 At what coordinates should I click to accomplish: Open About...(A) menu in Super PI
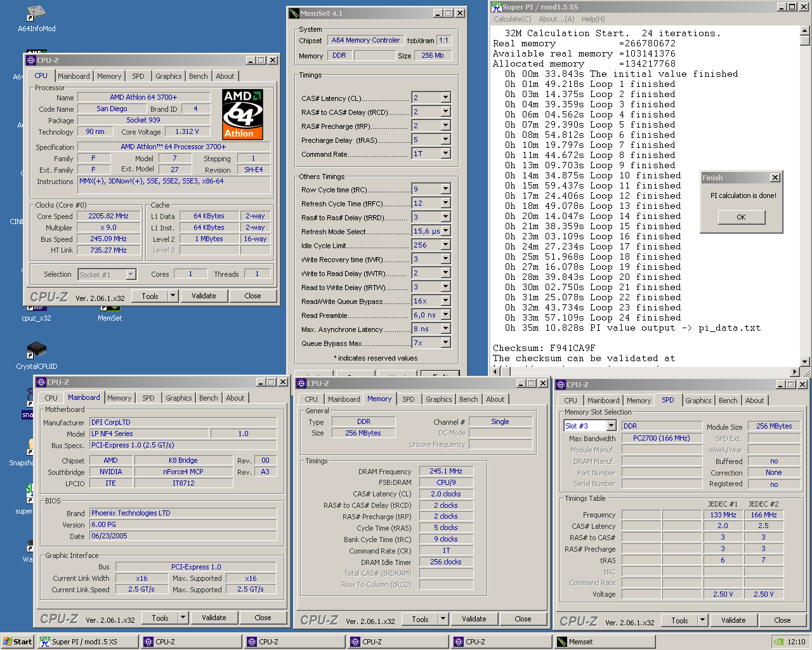556,19
